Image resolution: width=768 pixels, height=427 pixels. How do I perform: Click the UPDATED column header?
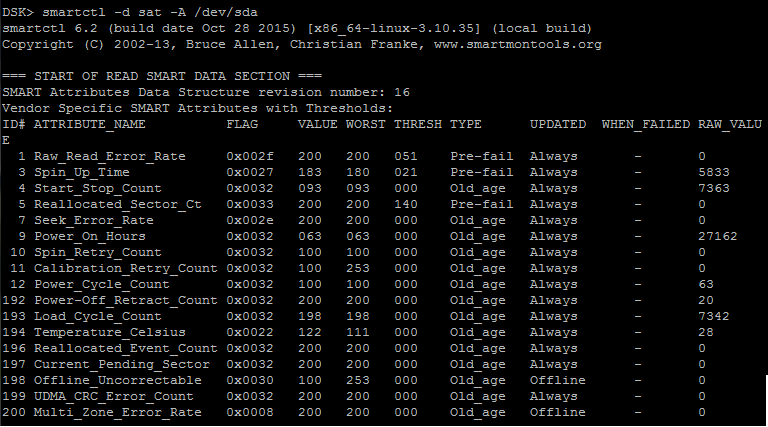click(557, 124)
